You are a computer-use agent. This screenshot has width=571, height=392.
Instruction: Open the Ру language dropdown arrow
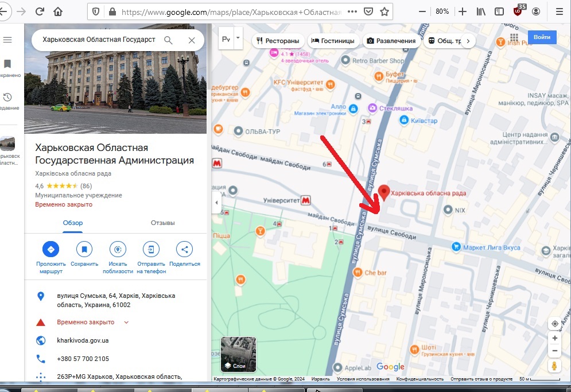(x=238, y=38)
